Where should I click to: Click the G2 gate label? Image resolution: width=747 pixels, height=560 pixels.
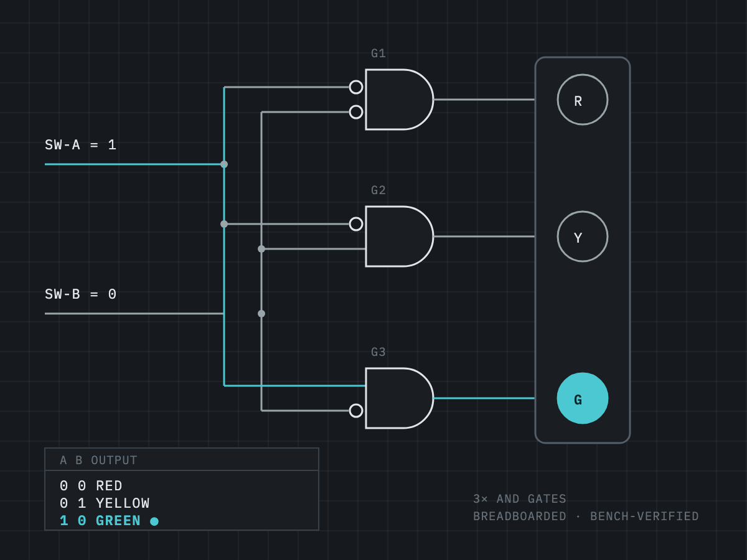pos(378,190)
